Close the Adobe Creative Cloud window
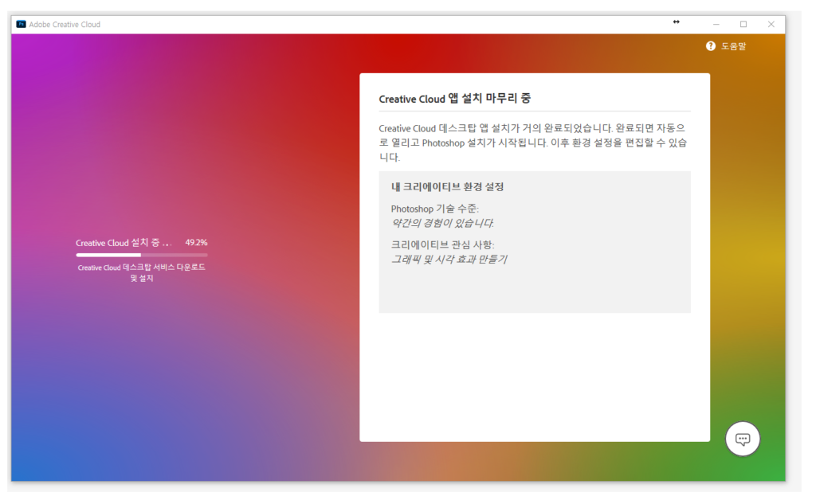 coord(771,25)
